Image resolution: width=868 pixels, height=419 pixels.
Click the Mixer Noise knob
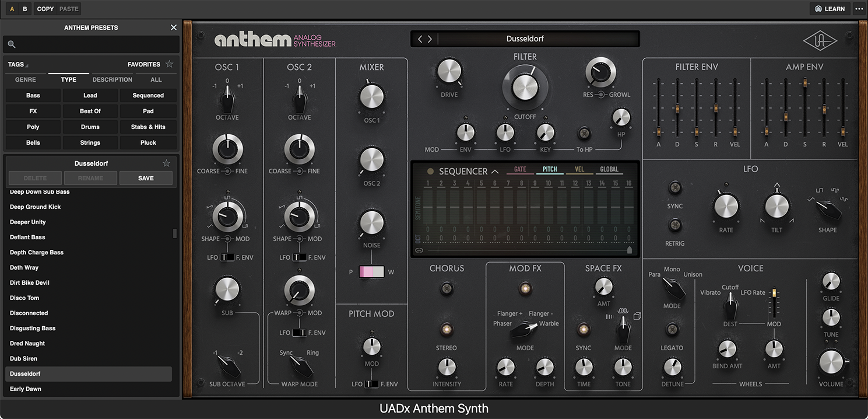point(371,224)
